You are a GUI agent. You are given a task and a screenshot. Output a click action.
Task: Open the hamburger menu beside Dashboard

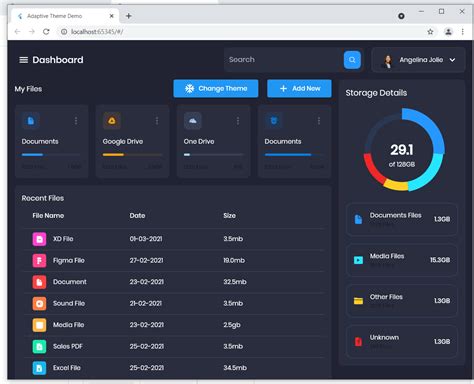[23, 60]
